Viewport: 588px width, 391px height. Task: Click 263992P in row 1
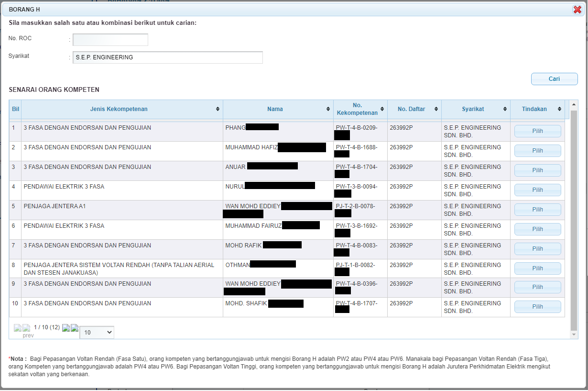pyautogui.click(x=402, y=128)
